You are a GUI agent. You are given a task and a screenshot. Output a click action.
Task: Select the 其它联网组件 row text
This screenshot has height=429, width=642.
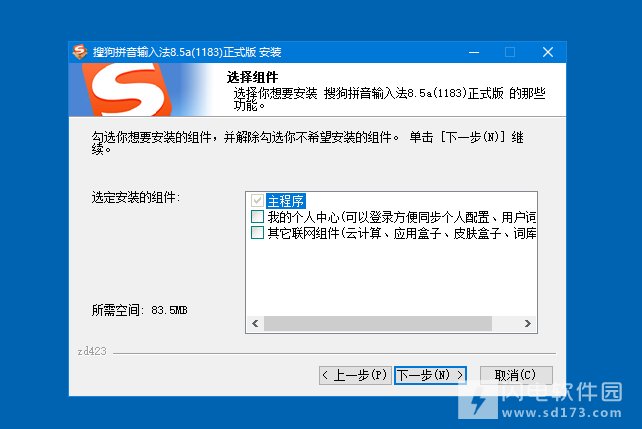(401, 233)
